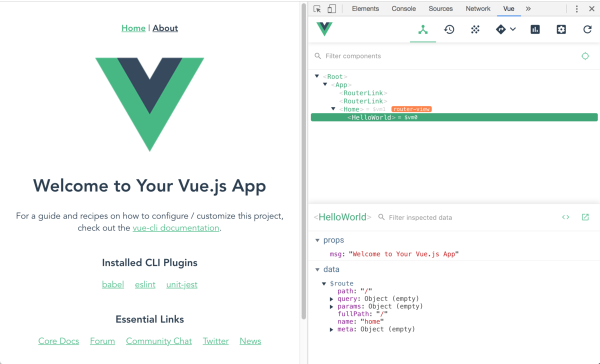Click the About navigation link
The image size is (600, 364).
coord(165,28)
